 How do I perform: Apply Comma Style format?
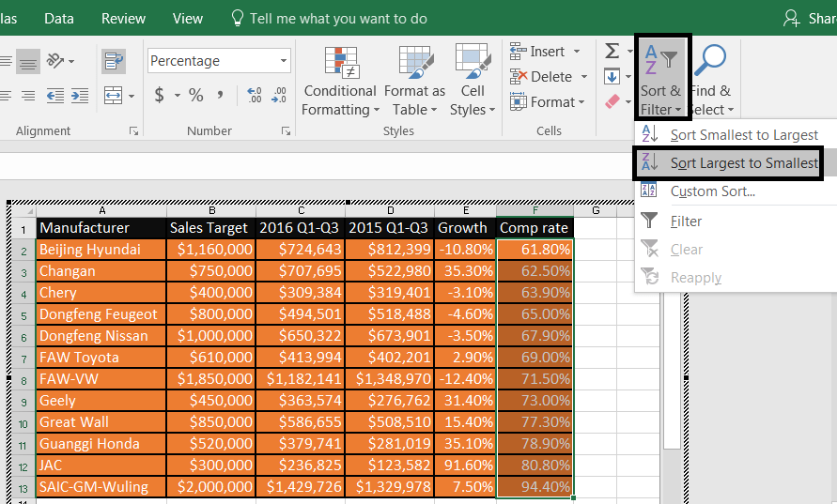pos(220,96)
